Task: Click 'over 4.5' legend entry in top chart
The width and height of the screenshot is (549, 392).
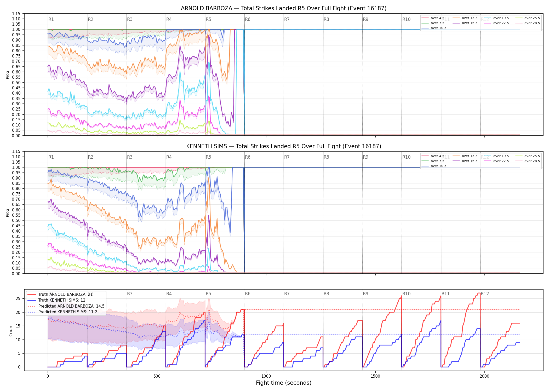Action: [433, 18]
